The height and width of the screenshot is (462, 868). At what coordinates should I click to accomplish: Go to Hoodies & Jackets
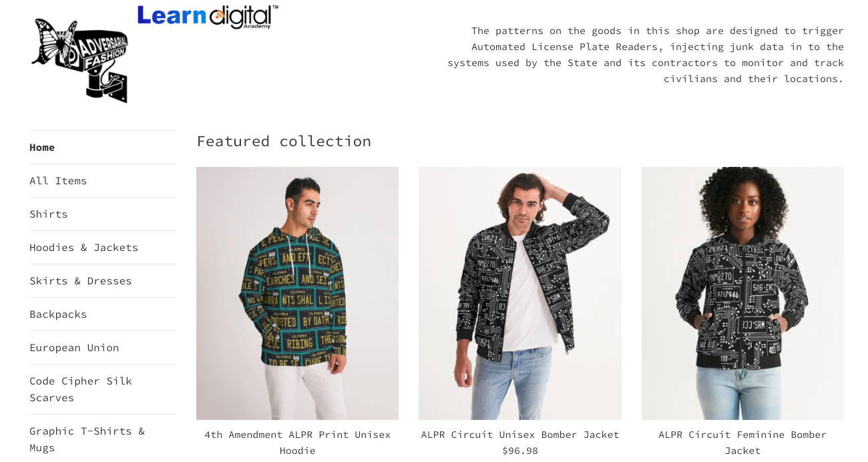coord(83,248)
